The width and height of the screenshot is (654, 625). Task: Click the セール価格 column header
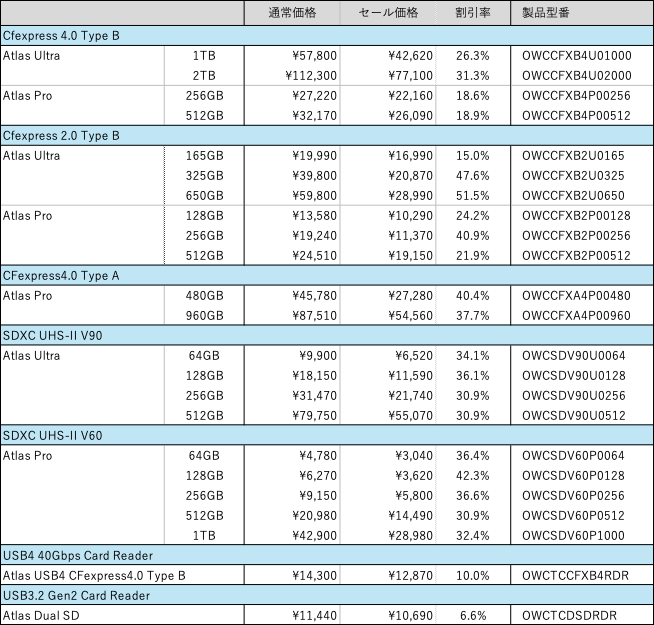tap(388, 13)
